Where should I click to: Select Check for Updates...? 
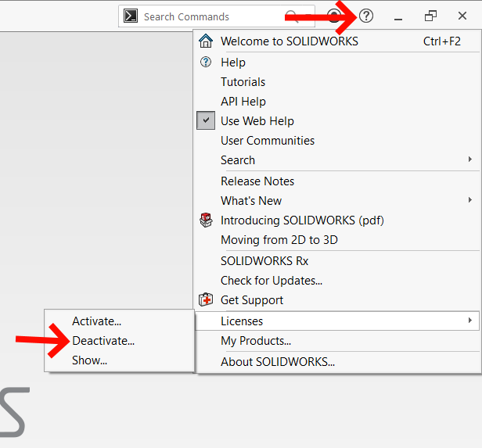point(272,281)
